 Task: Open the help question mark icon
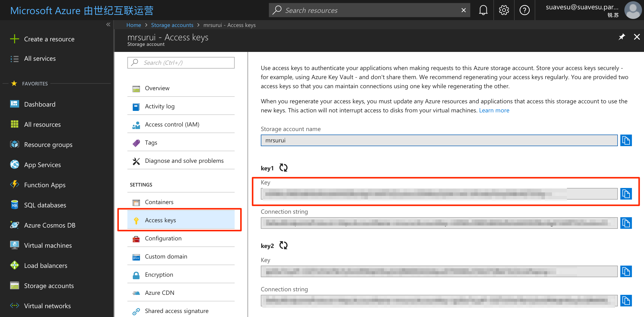(524, 10)
